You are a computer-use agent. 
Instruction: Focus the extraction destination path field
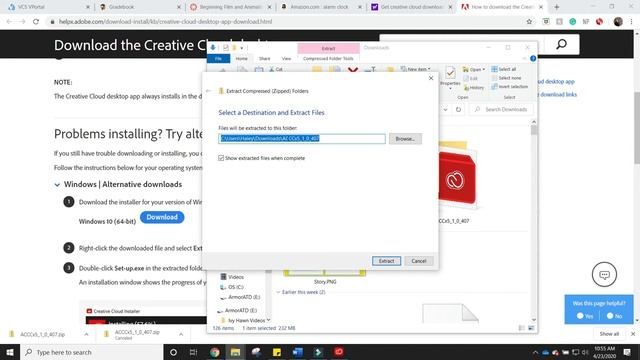coord(302,139)
